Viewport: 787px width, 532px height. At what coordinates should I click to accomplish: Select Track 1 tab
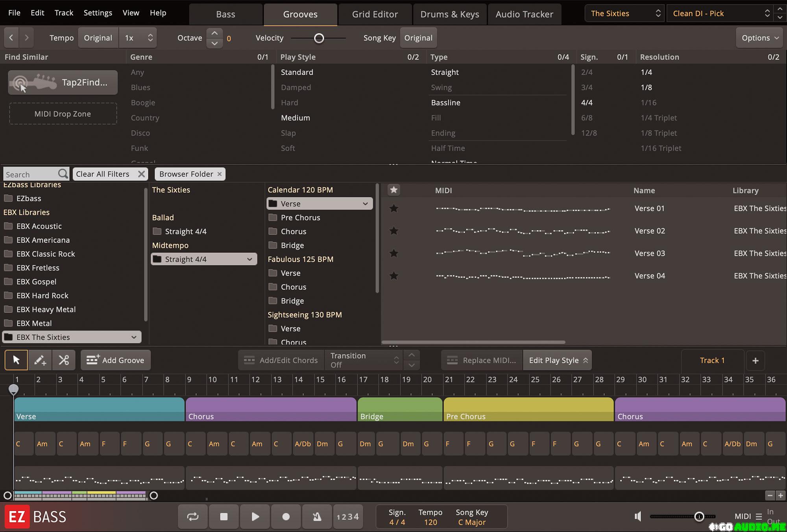tap(712, 361)
